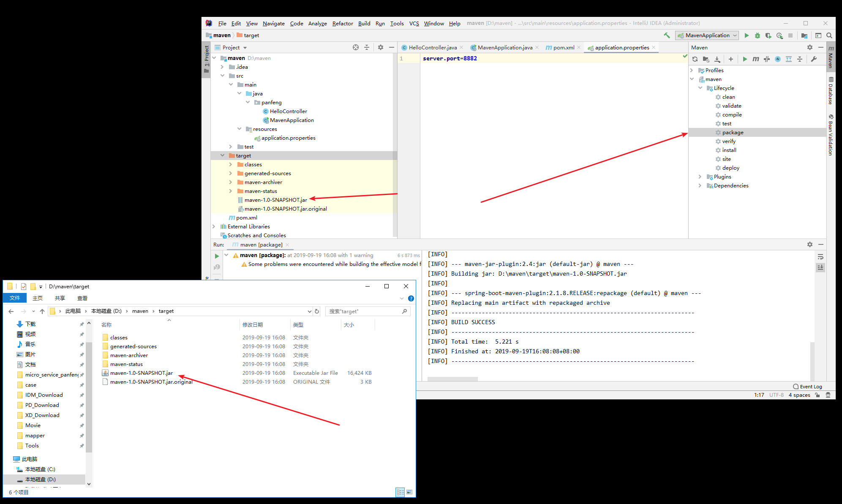Click locate target icon in Project panel
The width and height of the screenshot is (842, 504).
[356, 47]
